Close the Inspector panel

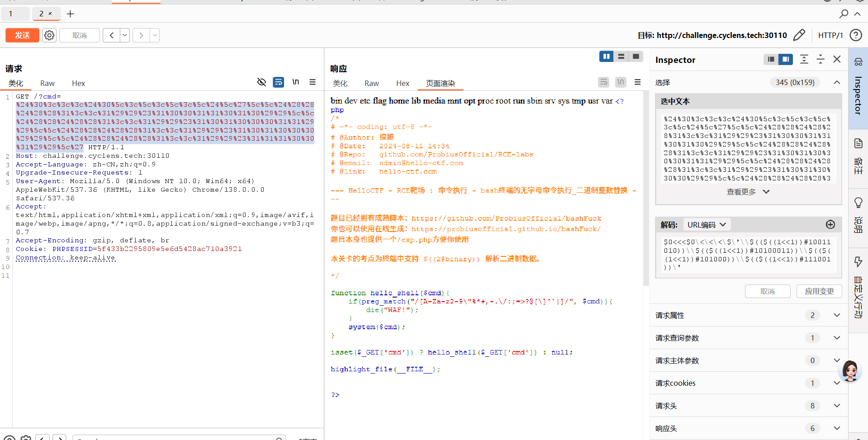[837, 59]
